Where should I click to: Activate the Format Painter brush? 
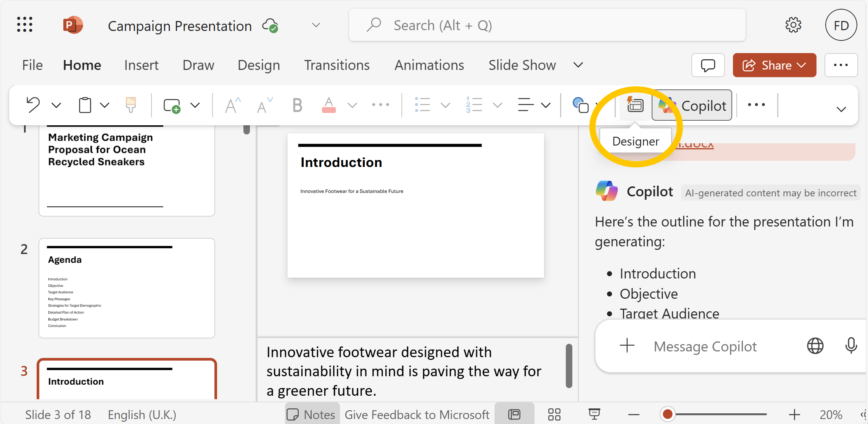pos(131,105)
